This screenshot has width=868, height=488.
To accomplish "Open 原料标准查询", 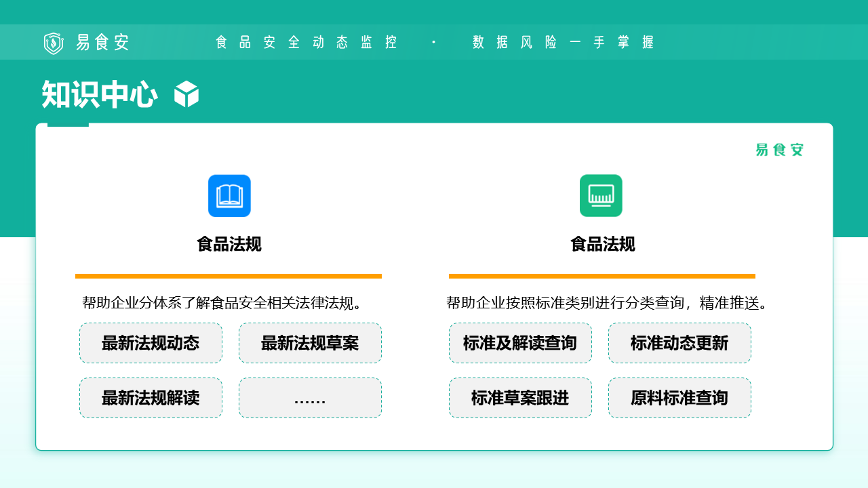I will [x=679, y=398].
